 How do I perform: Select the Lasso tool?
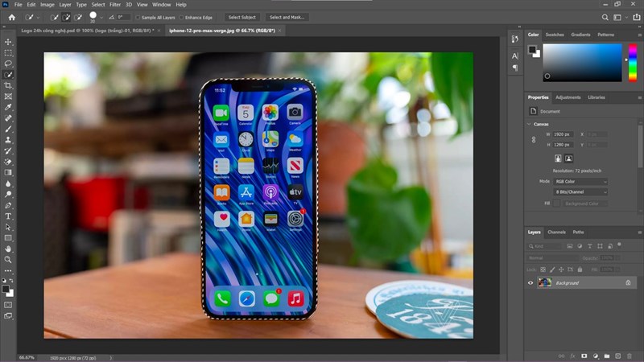[x=8, y=64]
